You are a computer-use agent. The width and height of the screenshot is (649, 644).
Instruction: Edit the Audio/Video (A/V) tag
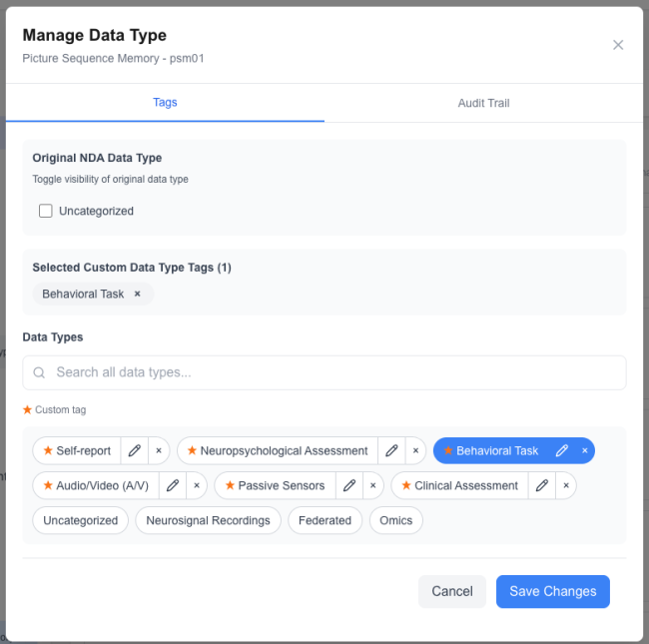coord(173,486)
